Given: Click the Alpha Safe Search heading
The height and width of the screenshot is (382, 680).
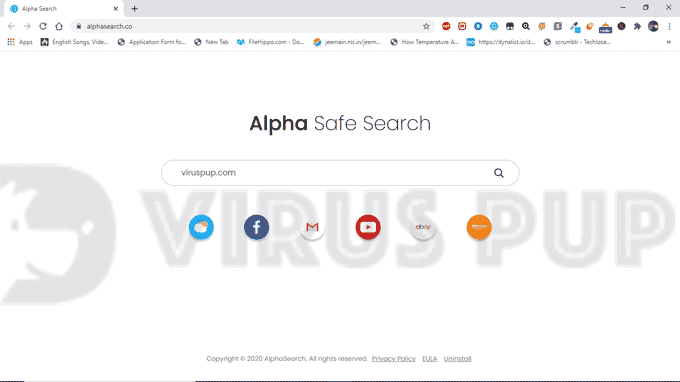Looking at the screenshot, I should click(x=340, y=124).
